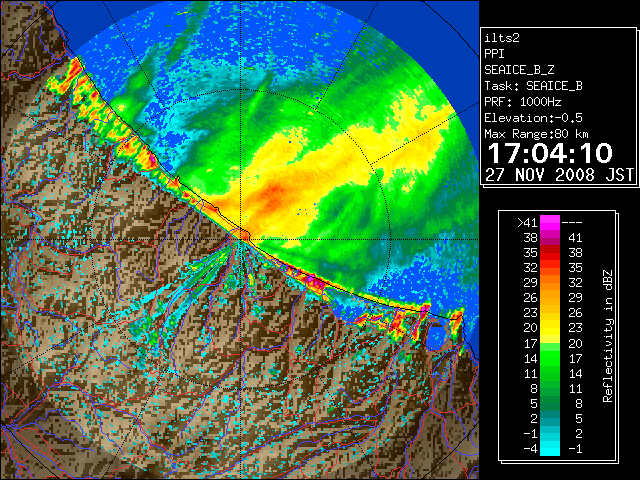This screenshot has height=480, width=640.
Task: Select the deep red 35–38 legend band
Action: (x=550, y=252)
